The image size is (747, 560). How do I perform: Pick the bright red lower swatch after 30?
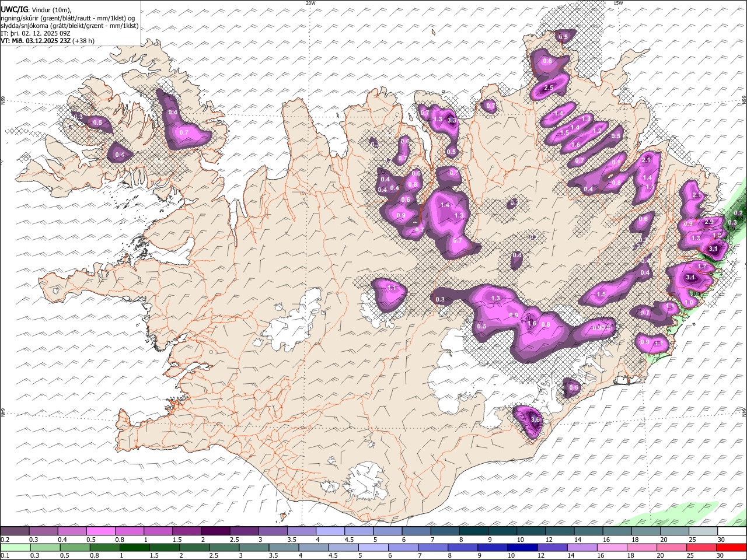point(731,548)
